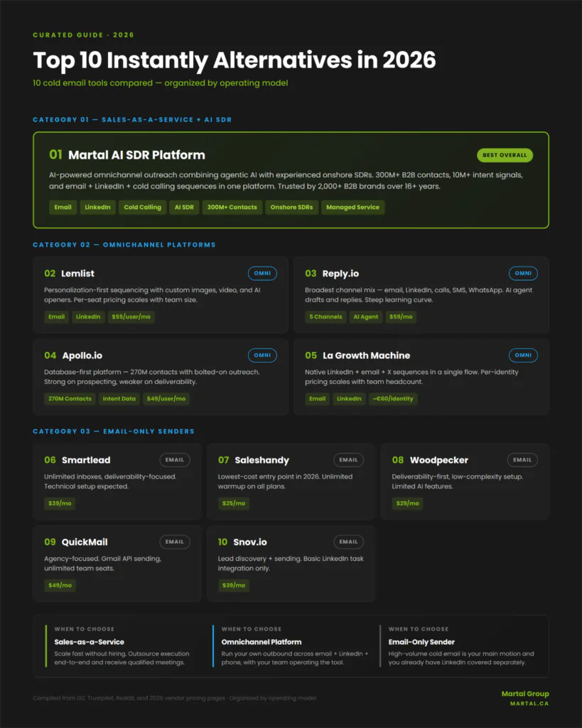582x728 pixels.
Task: Click the ~€60/identity tag
Action: coord(393,398)
